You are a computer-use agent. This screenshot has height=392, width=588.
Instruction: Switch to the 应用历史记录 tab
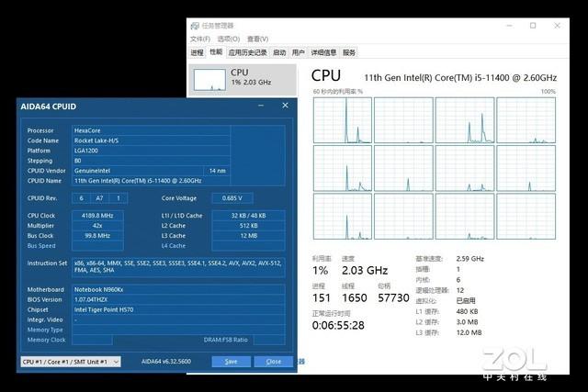(247, 52)
